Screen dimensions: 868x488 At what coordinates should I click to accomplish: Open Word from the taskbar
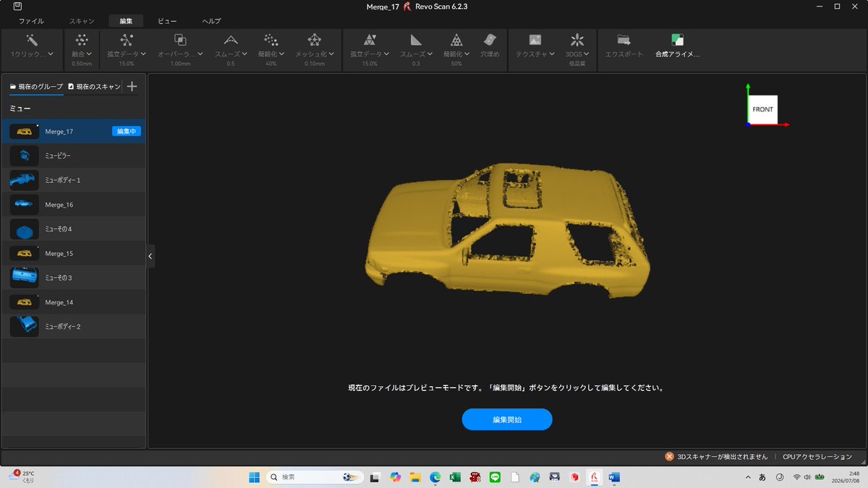tap(614, 477)
